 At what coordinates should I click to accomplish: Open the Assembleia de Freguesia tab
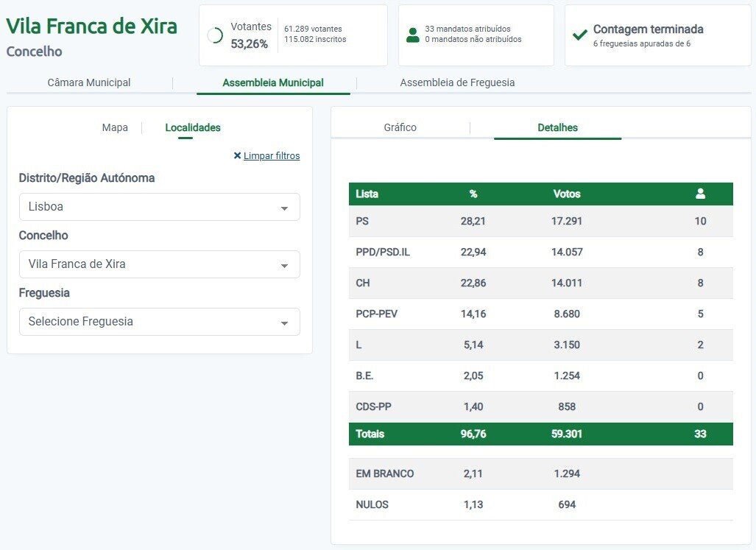coord(457,82)
